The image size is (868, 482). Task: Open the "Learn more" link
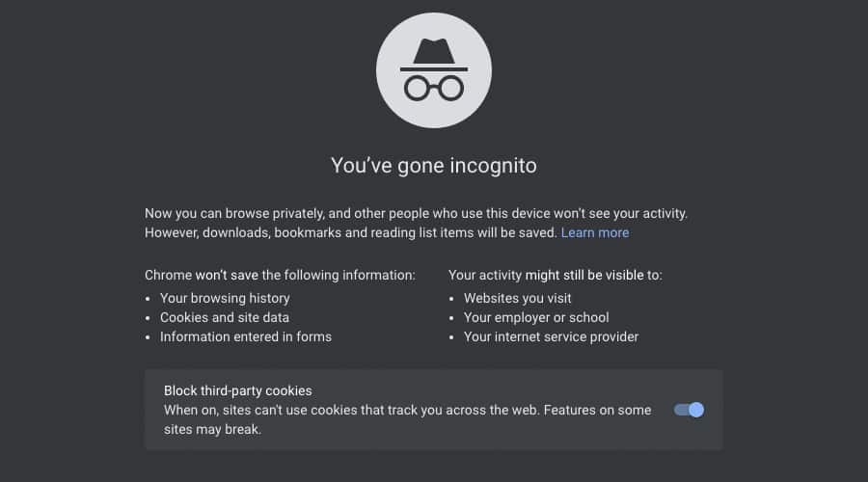595,232
